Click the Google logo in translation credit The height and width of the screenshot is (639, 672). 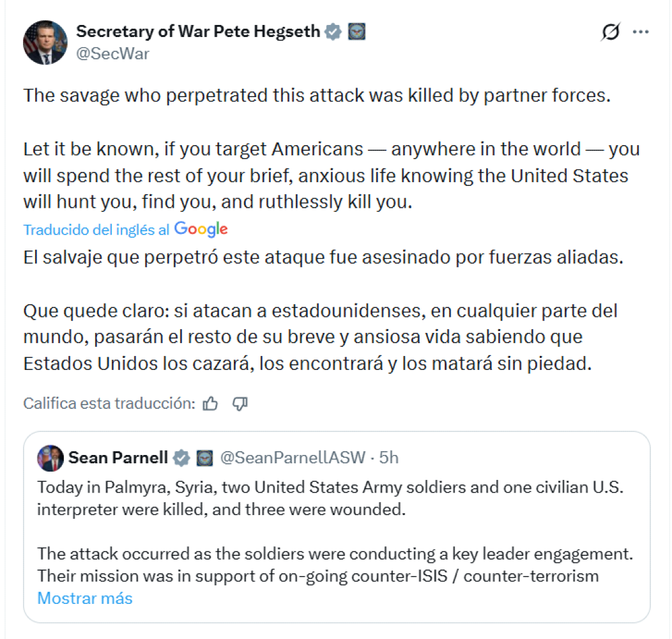[201, 229]
